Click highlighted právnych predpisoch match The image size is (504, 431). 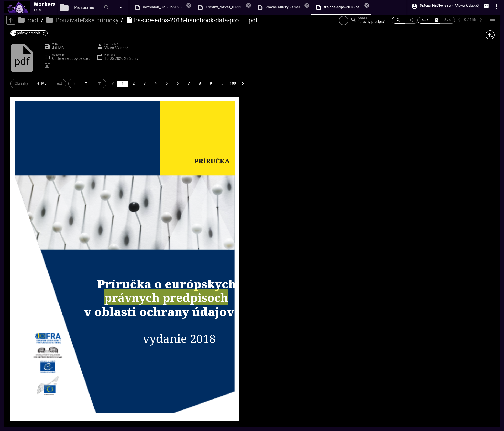pos(166,298)
